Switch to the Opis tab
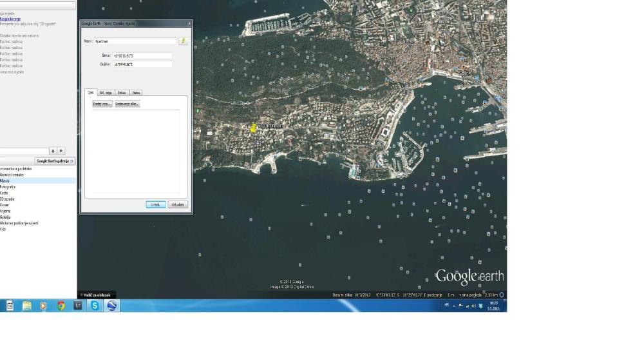 click(90, 92)
